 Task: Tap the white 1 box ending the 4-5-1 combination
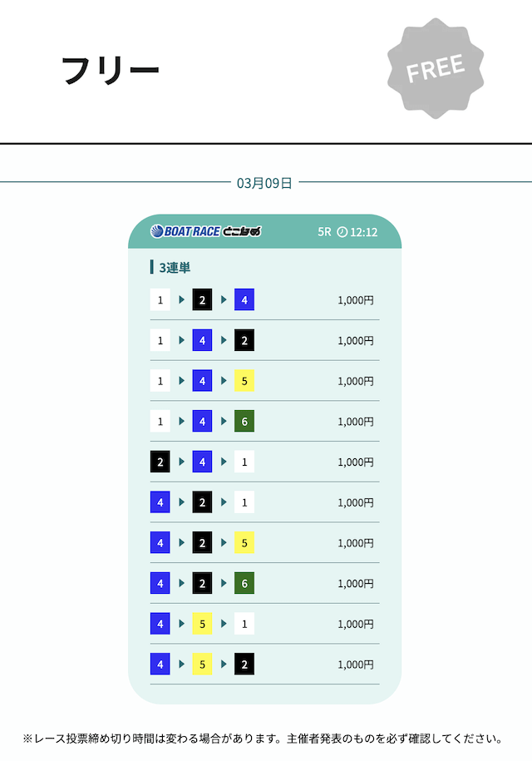coord(244,625)
